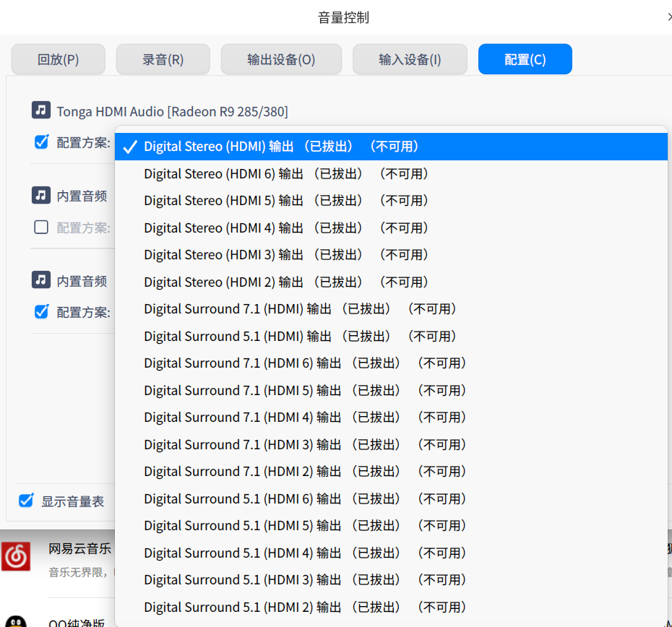Enable 配置方案 for the first 内置音频 device

click(41, 228)
